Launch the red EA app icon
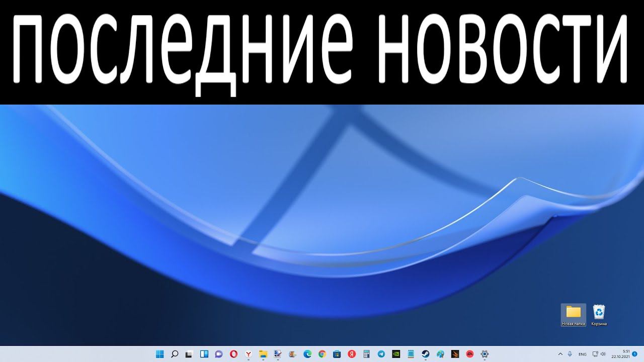Image resolution: width=644 pixels, height=362 pixels. point(470,354)
